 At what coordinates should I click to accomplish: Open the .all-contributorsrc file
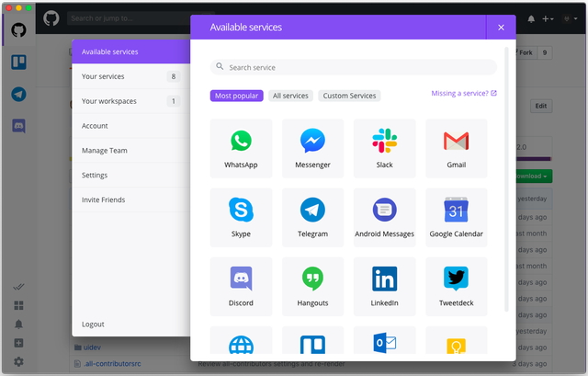112,364
